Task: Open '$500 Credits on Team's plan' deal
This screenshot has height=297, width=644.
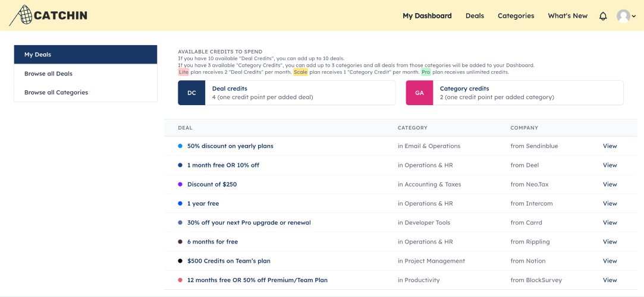Action: pyautogui.click(x=229, y=261)
